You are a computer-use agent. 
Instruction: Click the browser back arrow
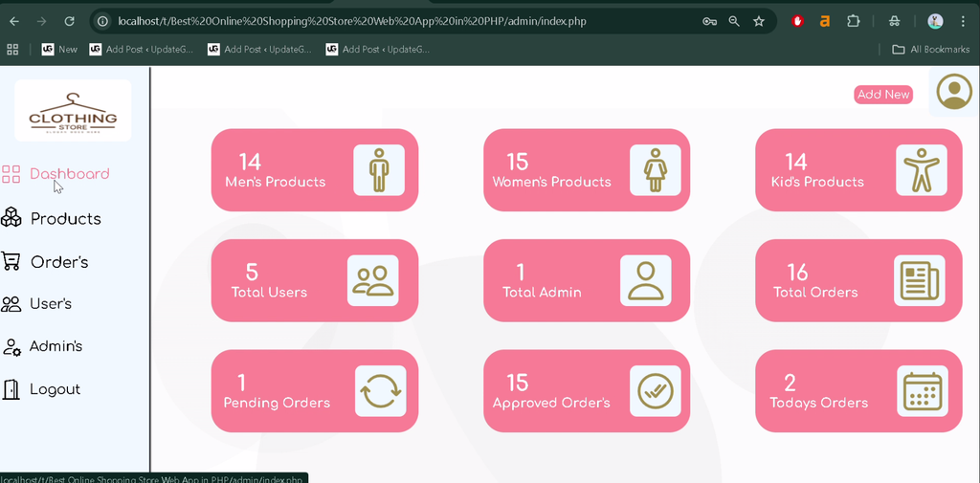tap(13, 21)
